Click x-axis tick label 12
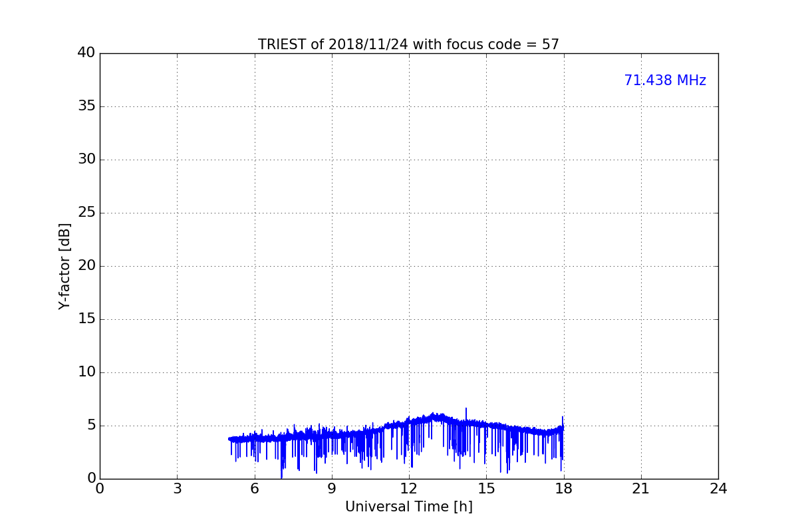The width and height of the screenshot is (798, 532). coord(409,489)
